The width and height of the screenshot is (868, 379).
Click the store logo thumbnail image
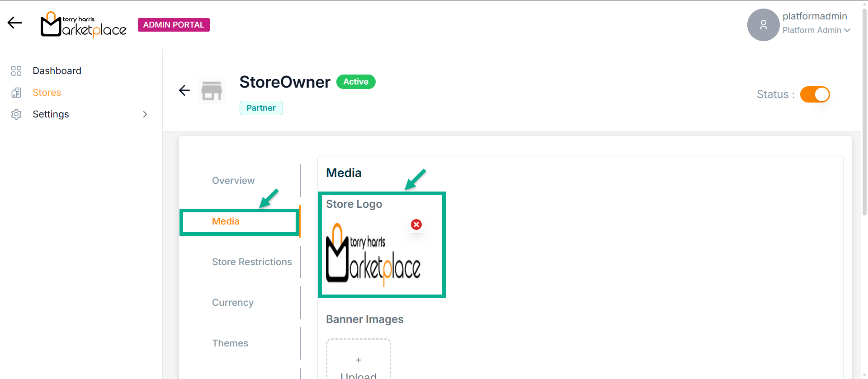click(373, 255)
